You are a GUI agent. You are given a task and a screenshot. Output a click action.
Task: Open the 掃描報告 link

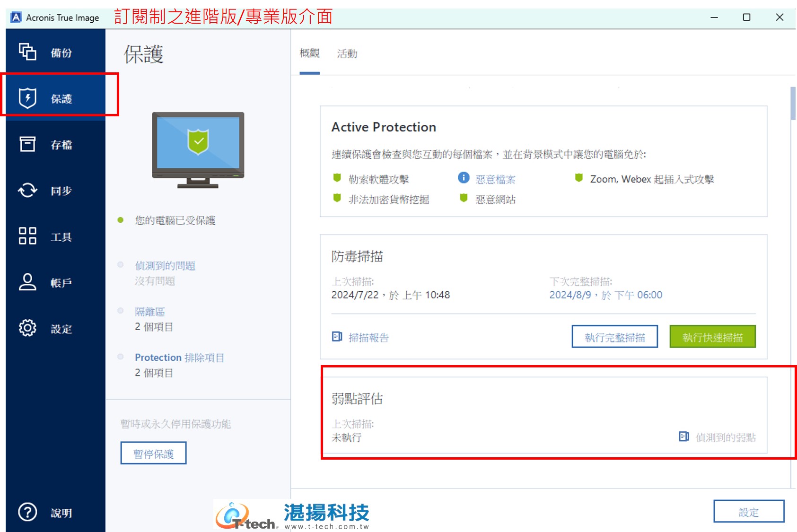[x=368, y=338]
